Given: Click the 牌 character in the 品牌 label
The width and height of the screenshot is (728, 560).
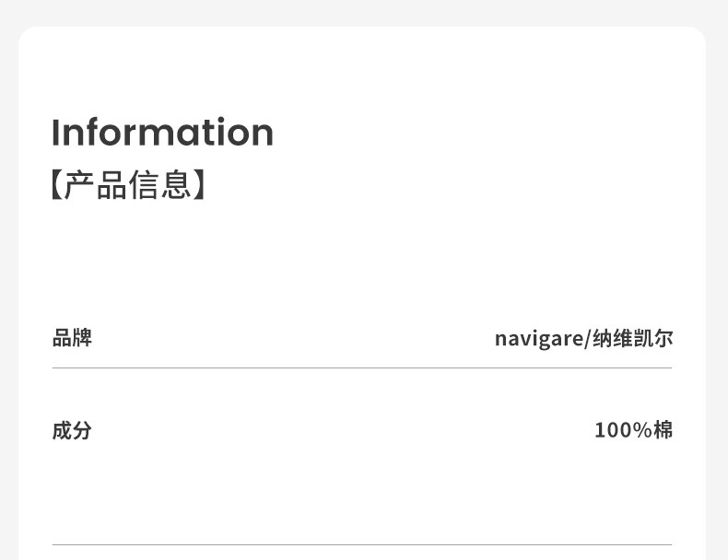Looking at the screenshot, I should (x=82, y=338).
